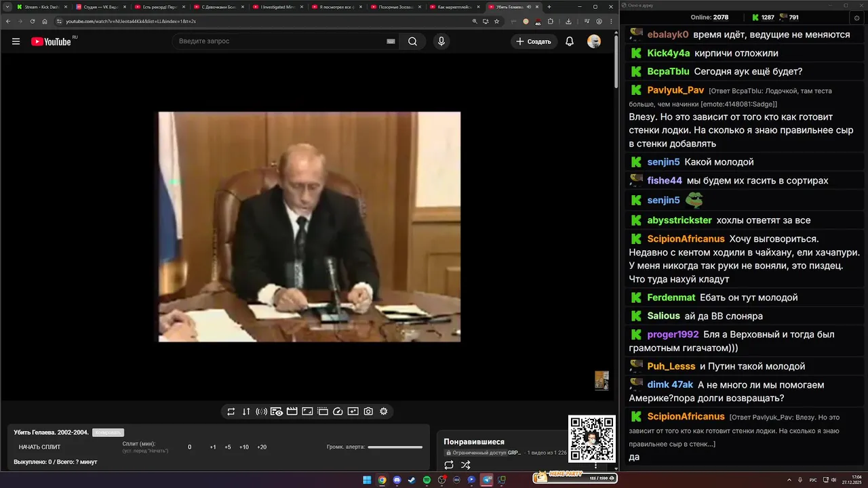This screenshot has height=488, width=868.
Task: Click the YouTube search magnifier button
Action: click(412, 41)
